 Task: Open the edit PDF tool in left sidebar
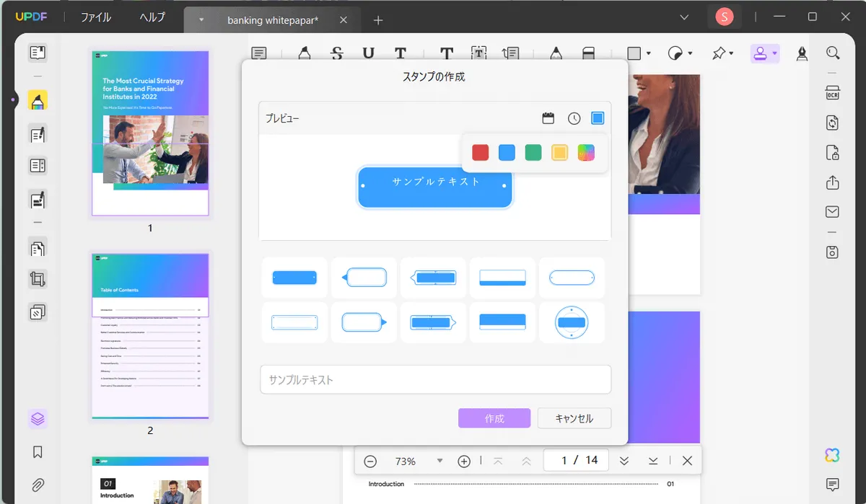(x=38, y=134)
